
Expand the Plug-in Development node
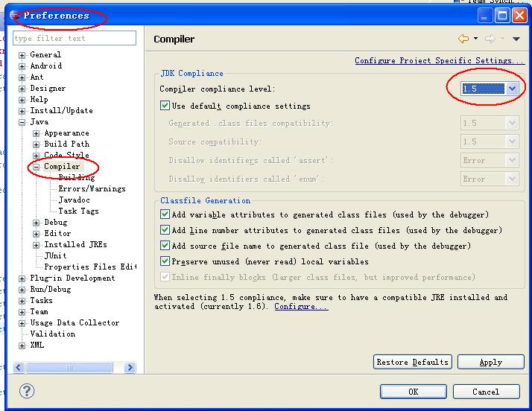tap(22, 278)
